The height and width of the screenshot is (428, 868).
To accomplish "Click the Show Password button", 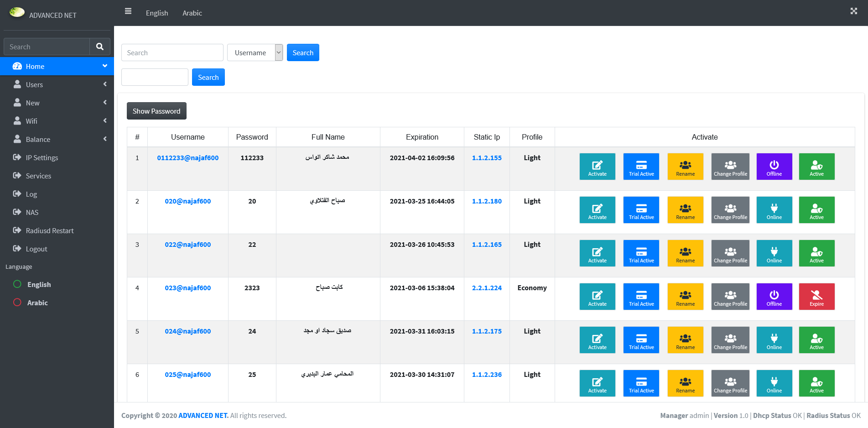I will pos(156,111).
